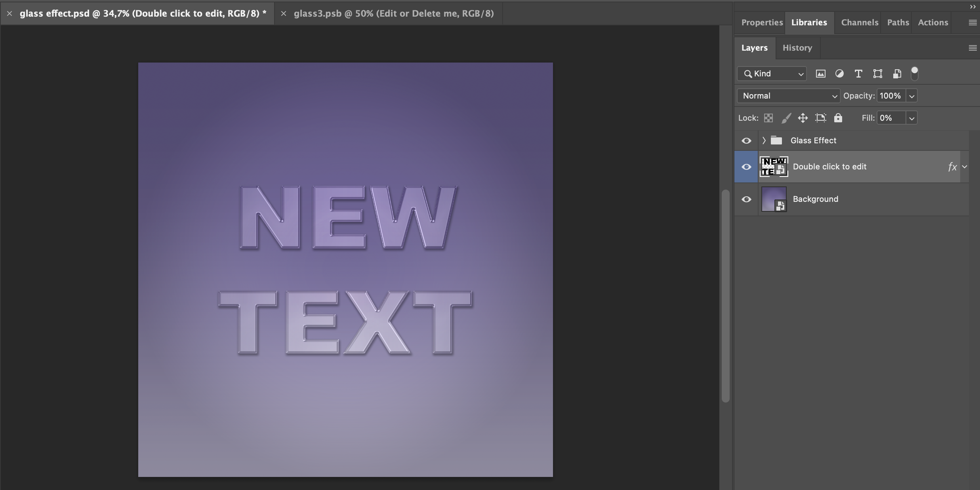Click the lock position icon
This screenshot has height=490, width=980.
point(803,118)
